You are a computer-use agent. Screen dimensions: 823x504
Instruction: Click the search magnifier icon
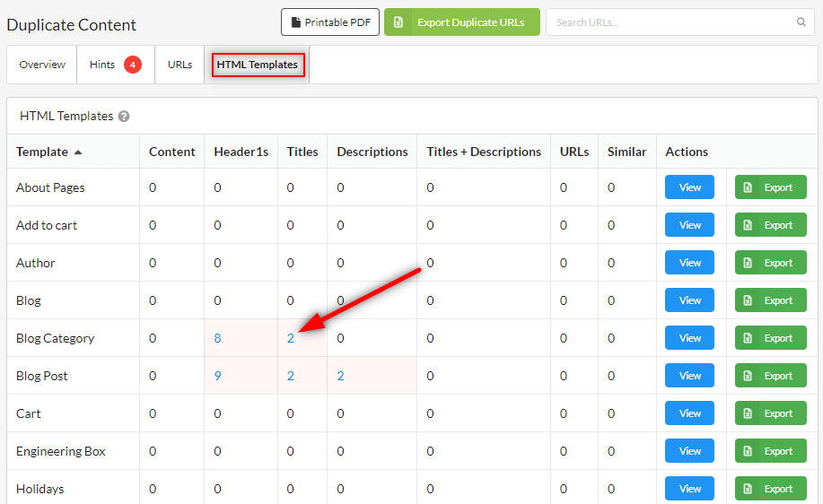click(x=801, y=22)
